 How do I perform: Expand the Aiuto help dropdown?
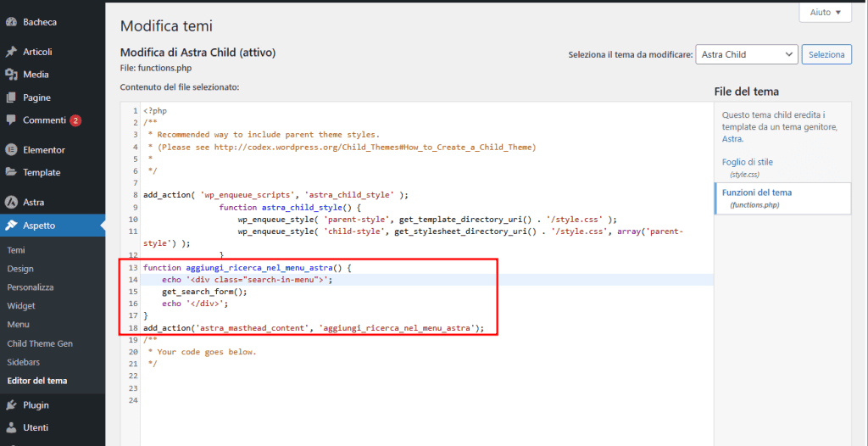825,12
